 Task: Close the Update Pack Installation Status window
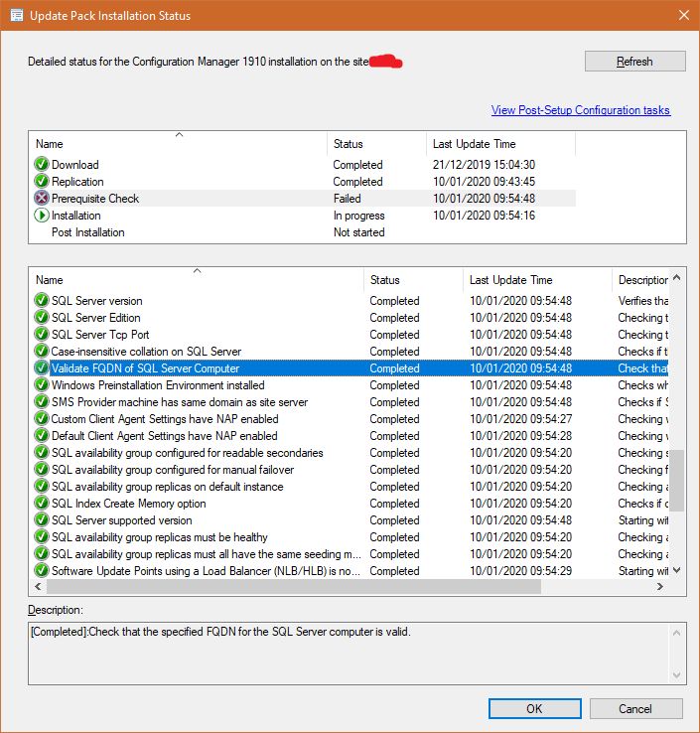[684, 15]
